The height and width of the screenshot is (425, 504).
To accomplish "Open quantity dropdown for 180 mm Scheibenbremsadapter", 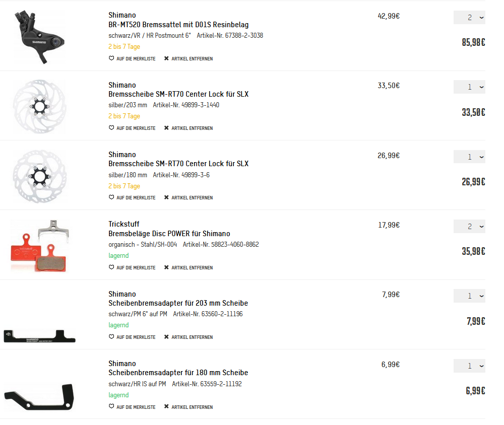I will coord(469,366).
